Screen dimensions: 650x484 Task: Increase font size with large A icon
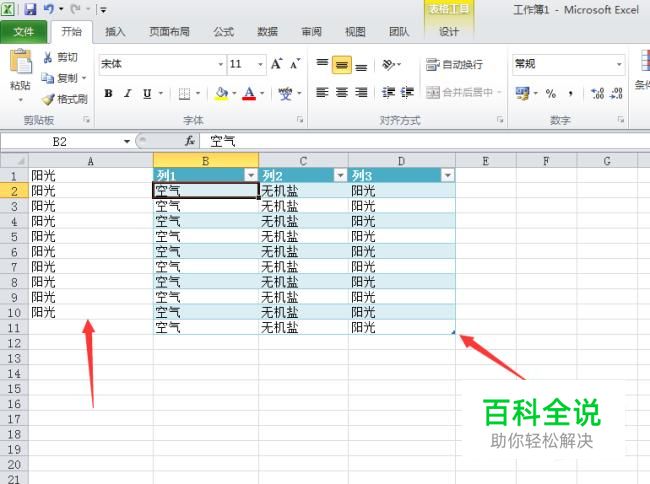click(276, 64)
